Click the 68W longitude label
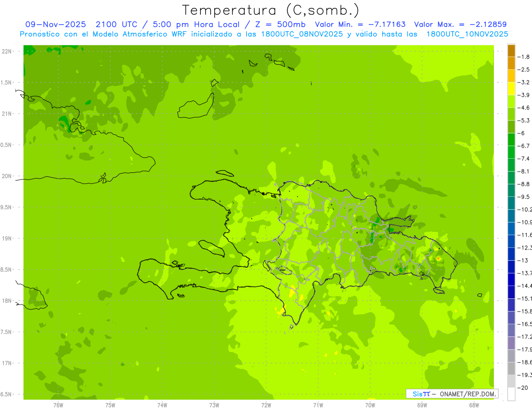This screenshot has height=411, width=532. coord(474,405)
